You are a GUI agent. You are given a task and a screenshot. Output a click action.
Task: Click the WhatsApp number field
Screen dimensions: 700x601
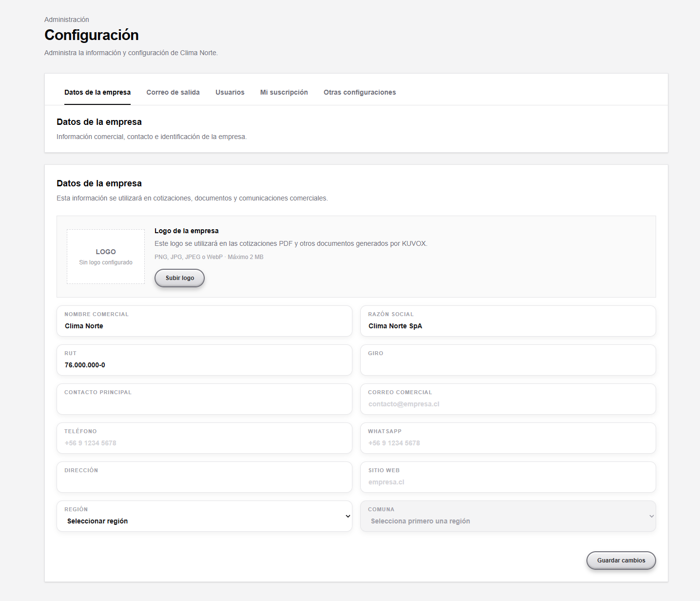508,438
